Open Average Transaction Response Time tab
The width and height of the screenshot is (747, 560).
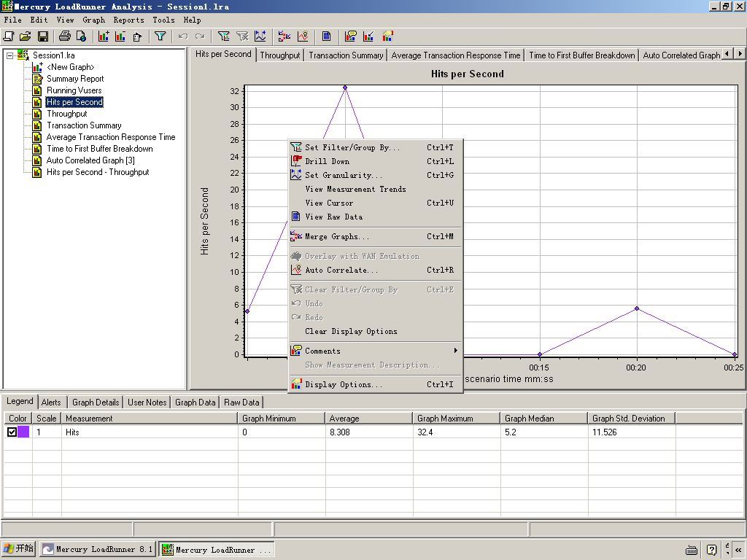click(456, 55)
